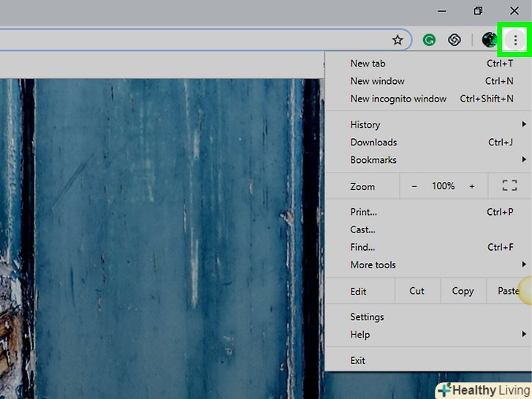The height and width of the screenshot is (399, 532).
Task: Click the Cut button in Edit row
Action: (417, 291)
